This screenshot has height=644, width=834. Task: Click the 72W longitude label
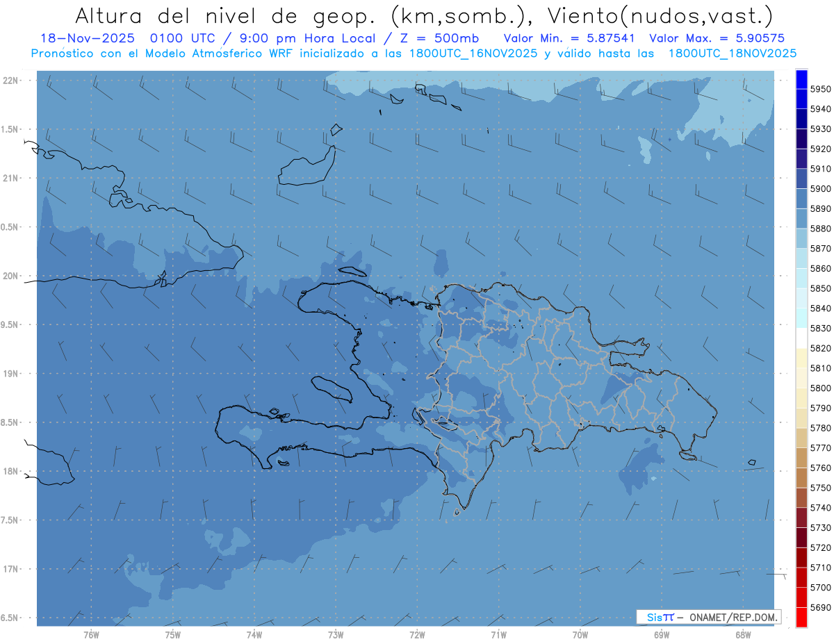pyautogui.click(x=417, y=634)
